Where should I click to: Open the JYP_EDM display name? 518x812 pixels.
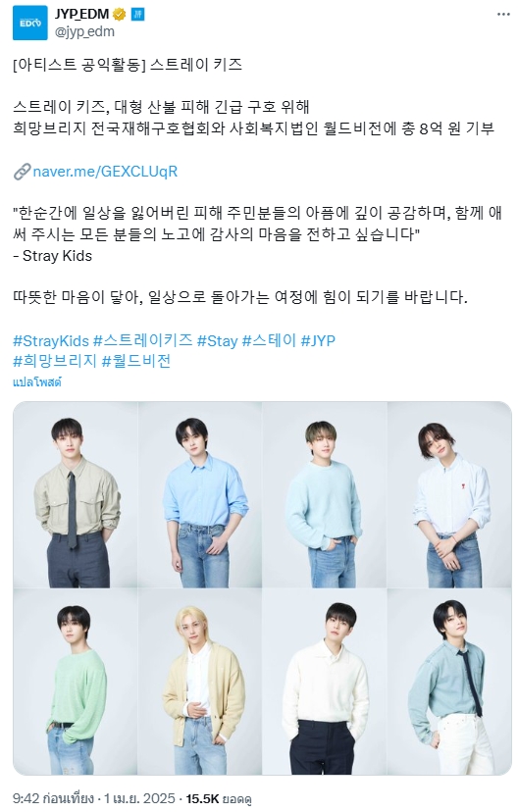coord(81,14)
